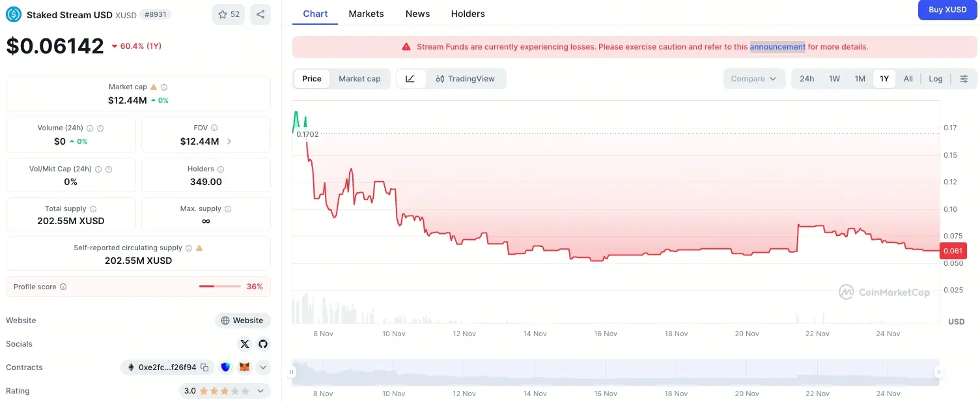The height and width of the screenshot is (402, 980).
Task: Open the project's GitHub icon
Action: pos(262,343)
